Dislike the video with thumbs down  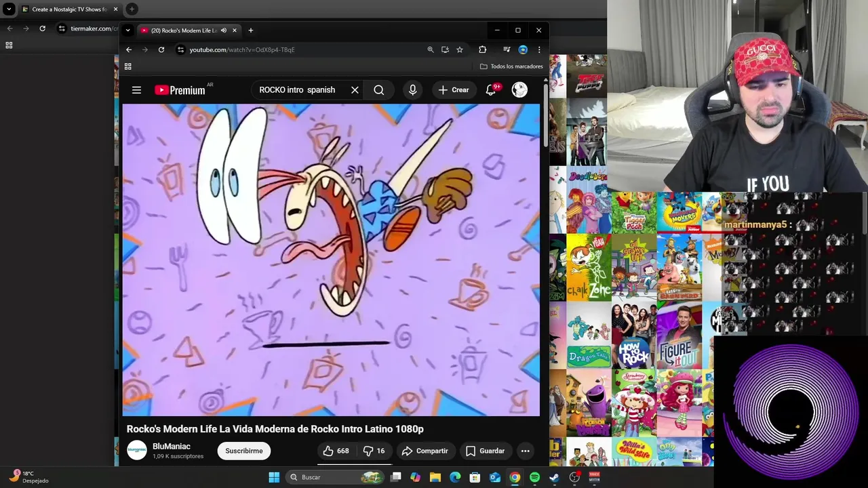(x=374, y=451)
